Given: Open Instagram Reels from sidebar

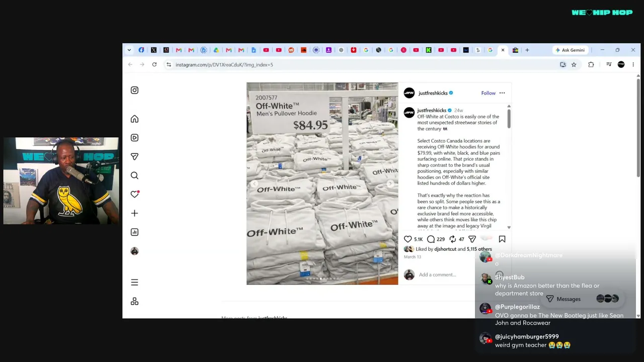Looking at the screenshot, I should coord(134,138).
